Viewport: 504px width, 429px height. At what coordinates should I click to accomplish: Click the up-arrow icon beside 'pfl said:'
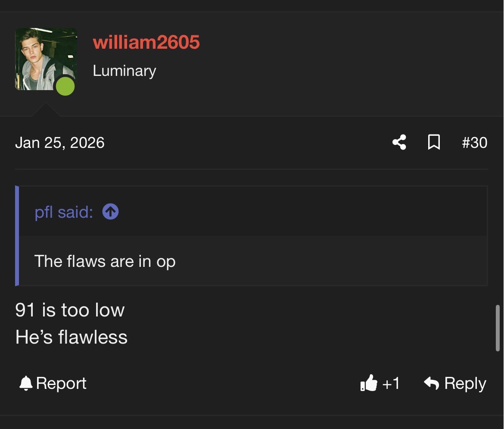tap(111, 212)
